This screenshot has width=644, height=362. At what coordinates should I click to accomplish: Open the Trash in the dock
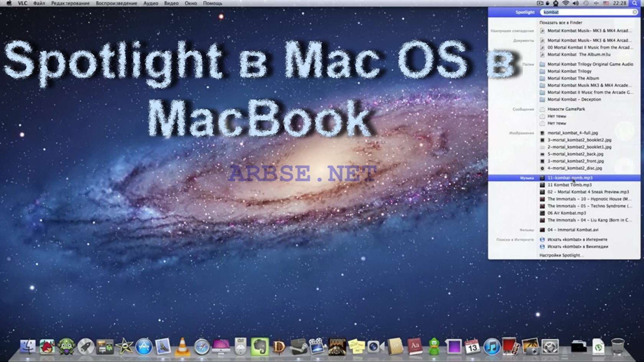pyautogui.click(x=618, y=347)
